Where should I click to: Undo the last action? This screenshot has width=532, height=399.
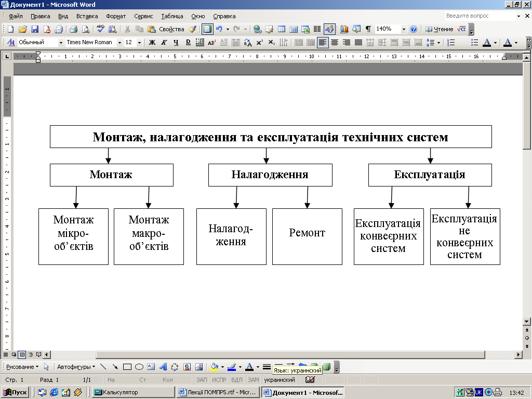219,29
